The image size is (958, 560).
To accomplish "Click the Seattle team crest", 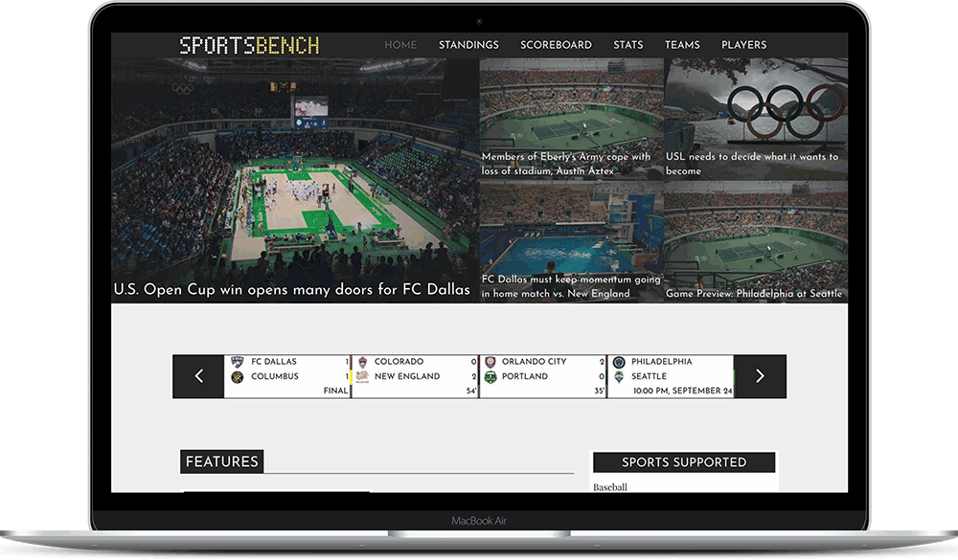I will 619,377.
